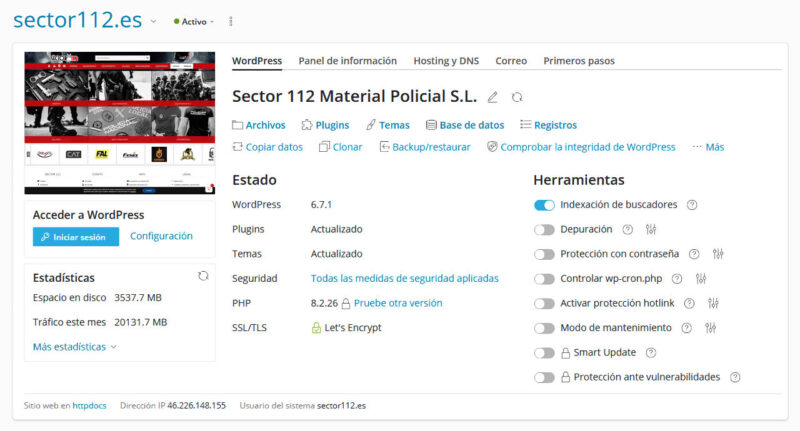Open help for Controlar wp-cron.php
This screenshot has width=800, height=431.
click(x=677, y=278)
